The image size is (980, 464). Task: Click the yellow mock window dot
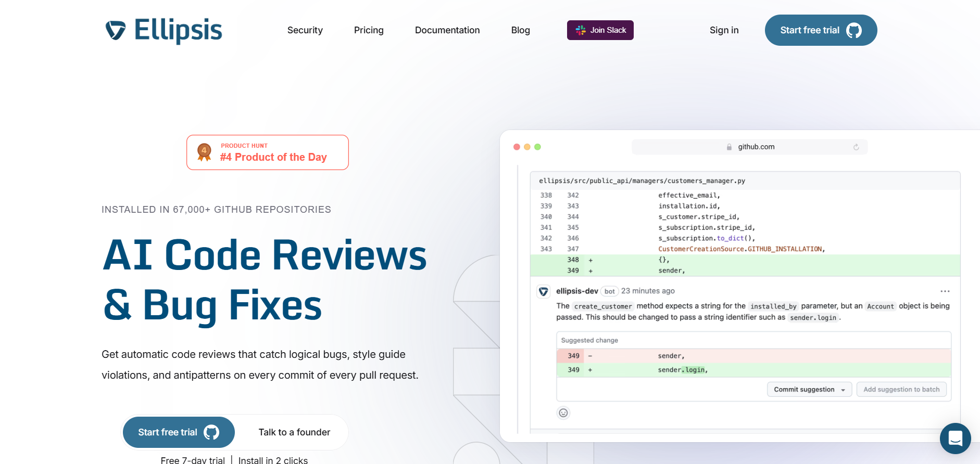tap(527, 147)
